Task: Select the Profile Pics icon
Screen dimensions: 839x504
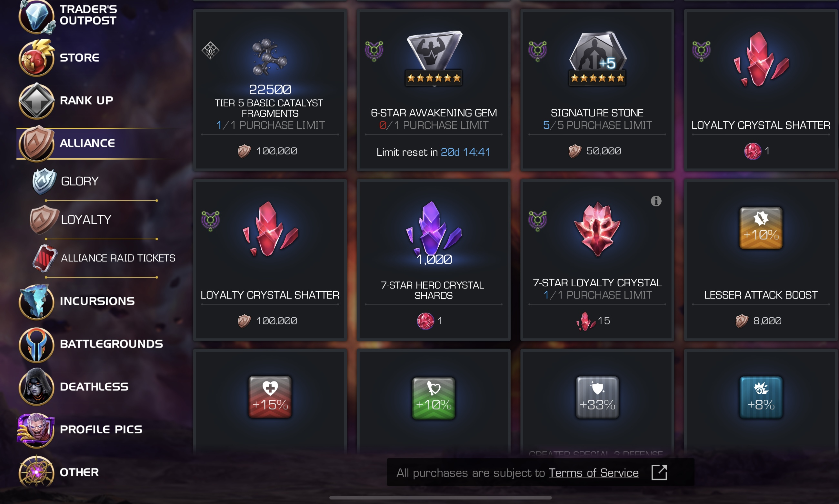Action: click(36, 429)
